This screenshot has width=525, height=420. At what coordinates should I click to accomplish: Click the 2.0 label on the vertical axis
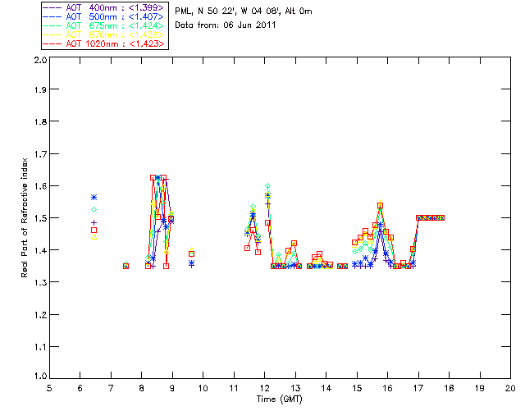coord(40,60)
